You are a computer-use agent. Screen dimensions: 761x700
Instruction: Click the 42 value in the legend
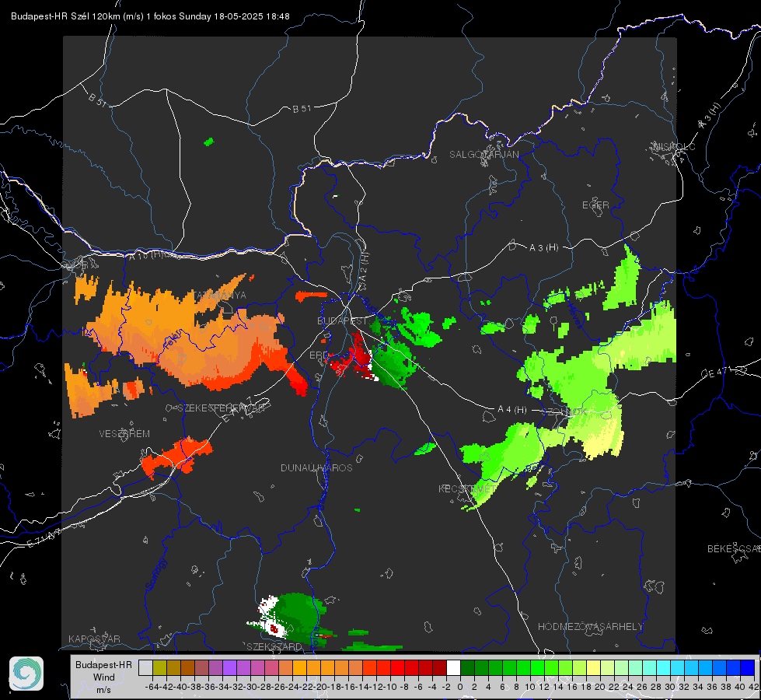(754, 687)
